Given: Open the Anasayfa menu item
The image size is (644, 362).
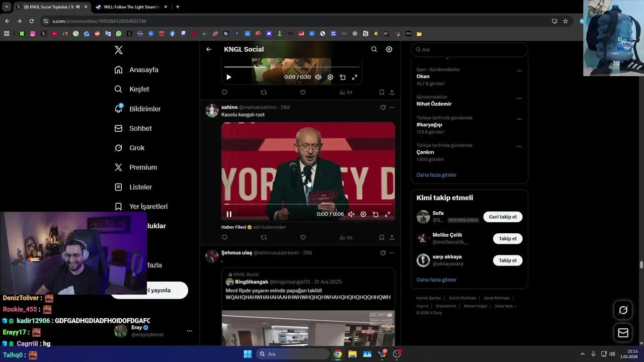Looking at the screenshot, I should (136, 70).
